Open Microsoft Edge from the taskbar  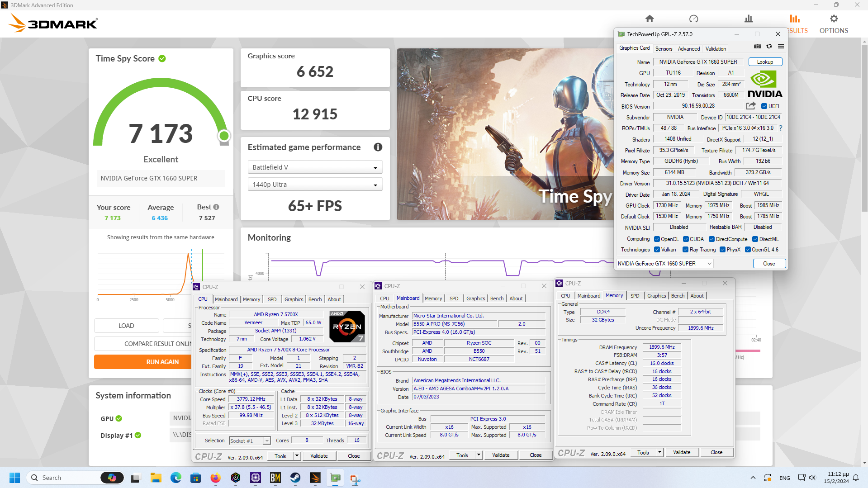175,478
